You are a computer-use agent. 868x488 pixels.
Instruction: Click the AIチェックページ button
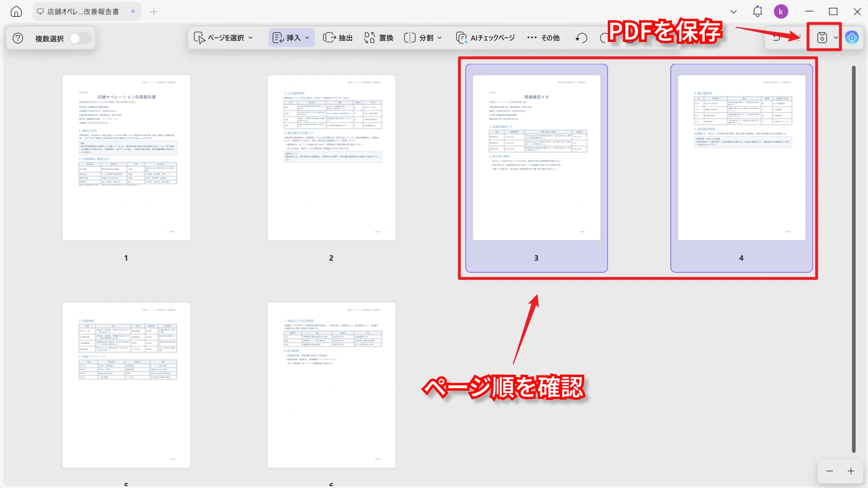pos(486,38)
